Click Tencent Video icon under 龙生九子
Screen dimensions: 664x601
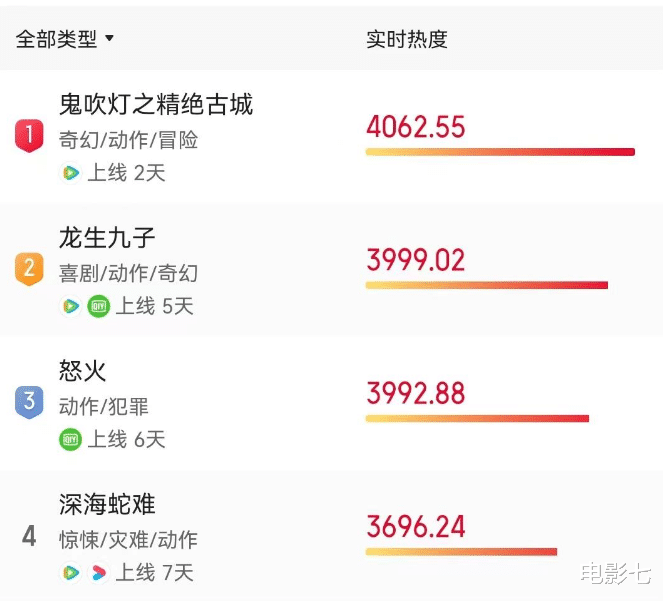point(71,306)
